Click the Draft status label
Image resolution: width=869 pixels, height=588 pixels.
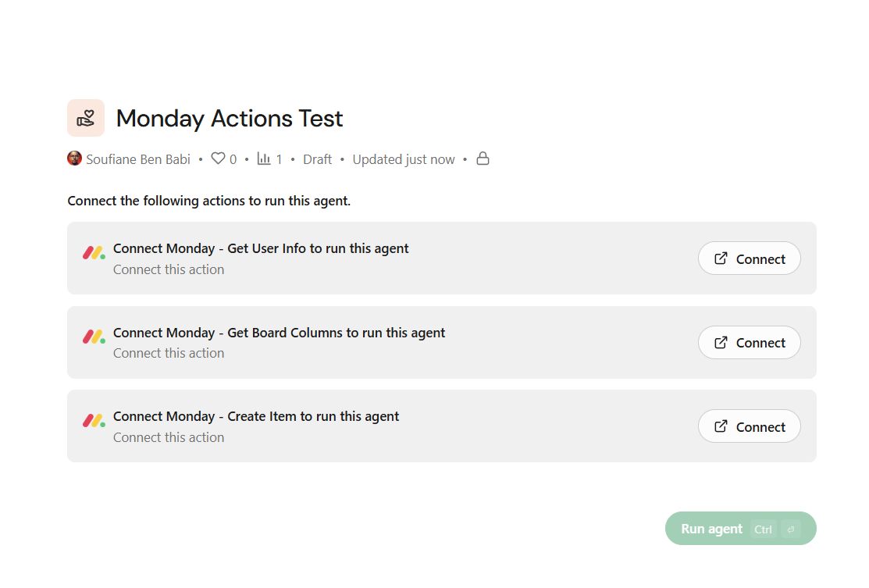click(317, 159)
